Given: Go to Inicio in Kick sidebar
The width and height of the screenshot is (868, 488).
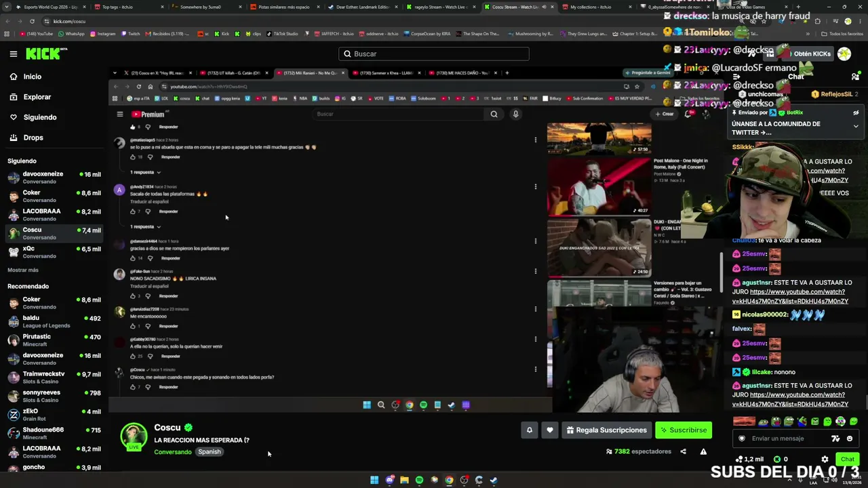Looking at the screenshot, I should point(33,77).
